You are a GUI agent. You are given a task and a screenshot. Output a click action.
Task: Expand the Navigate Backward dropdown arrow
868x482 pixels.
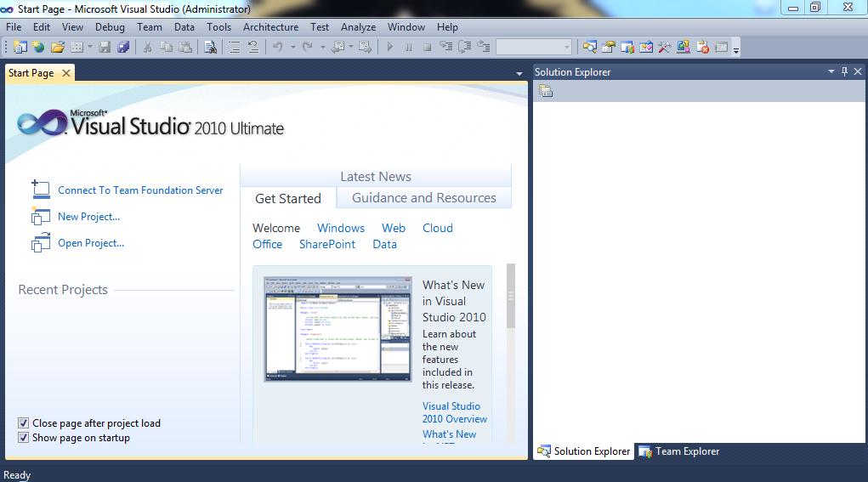point(350,47)
